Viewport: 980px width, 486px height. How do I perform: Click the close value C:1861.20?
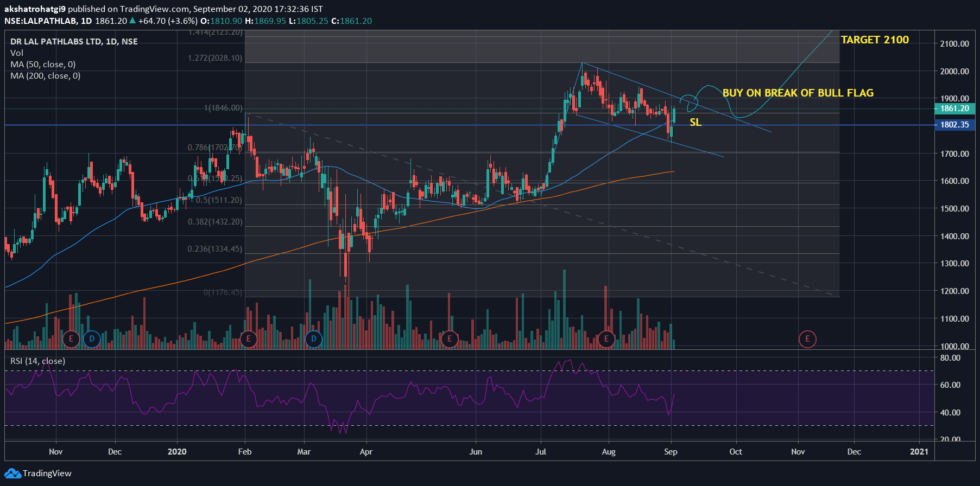tap(351, 21)
